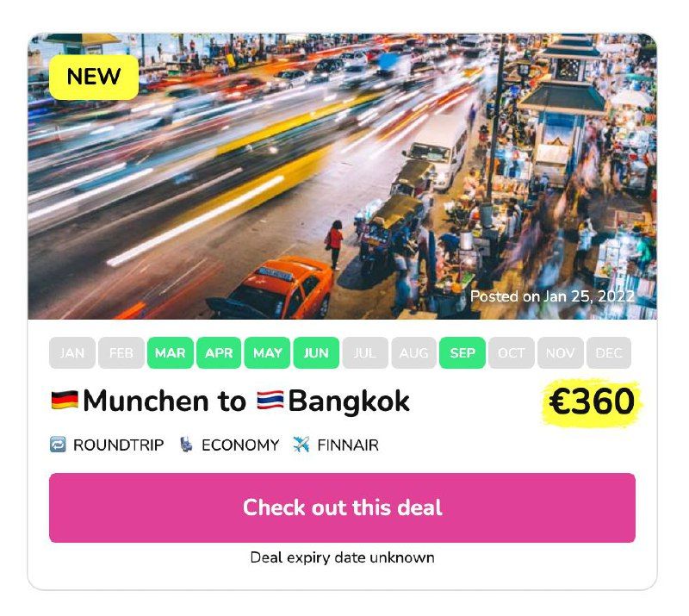This screenshot has height=616, width=689.
Task: Select the APR month chip
Action: click(x=219, y=352)
